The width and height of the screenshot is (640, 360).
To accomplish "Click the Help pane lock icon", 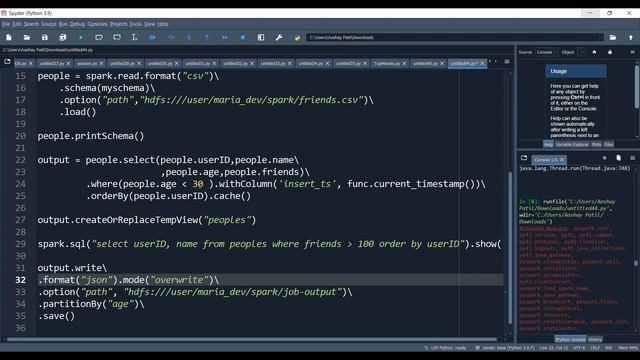I will (x=610, y=52).
